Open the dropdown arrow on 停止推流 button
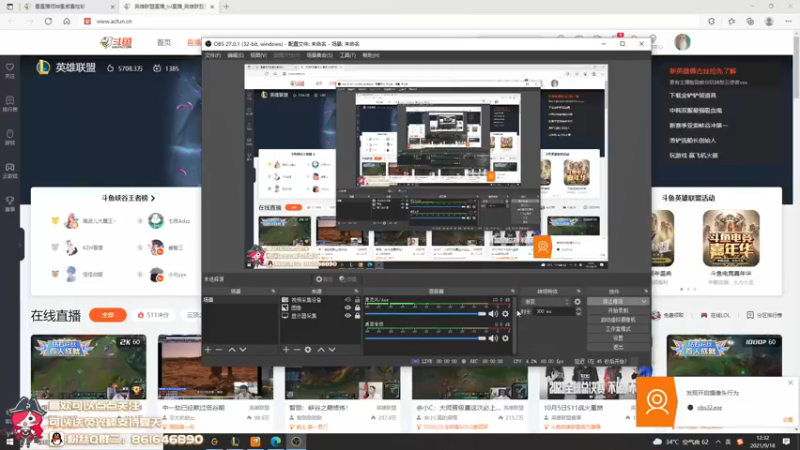 point(644,302)
